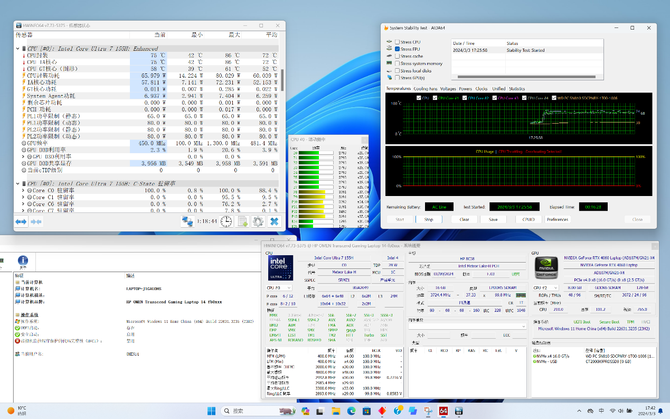Click the shrink columns arrows icon in HWiNFO sensors
The image size is (670, 419).
[x=36, y=222]
